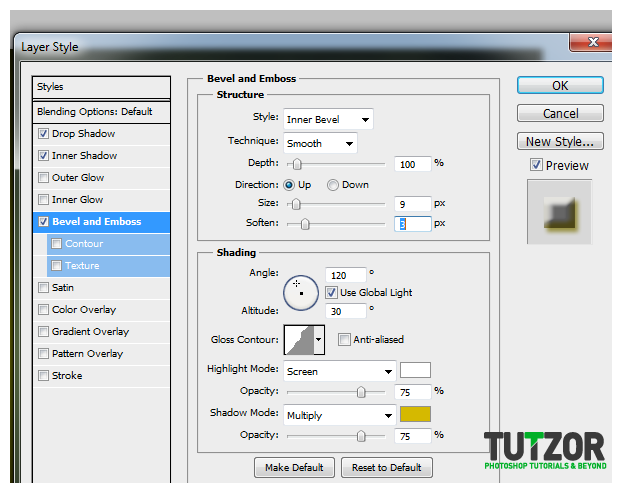Select the Down direction radio button
Image resolution: width=622 pixels, height=493 pixels.
pos(332,185)
